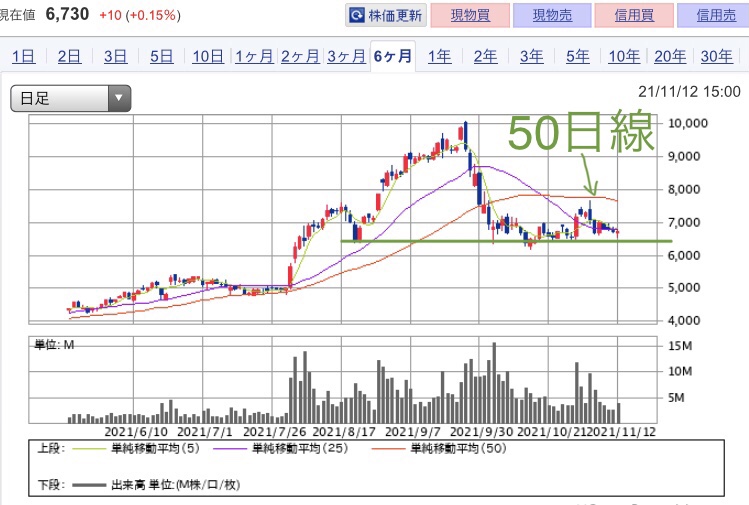The height and width of the screenshot is (505, 749).
Task: Switch chart range to 2ヶ月
Action: click(300, 56)
